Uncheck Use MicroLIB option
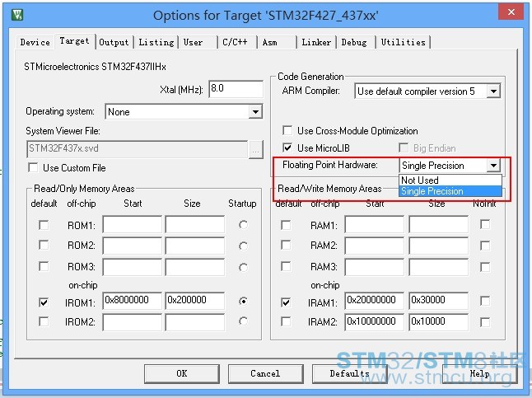532x398 pixels. [287, 147]
